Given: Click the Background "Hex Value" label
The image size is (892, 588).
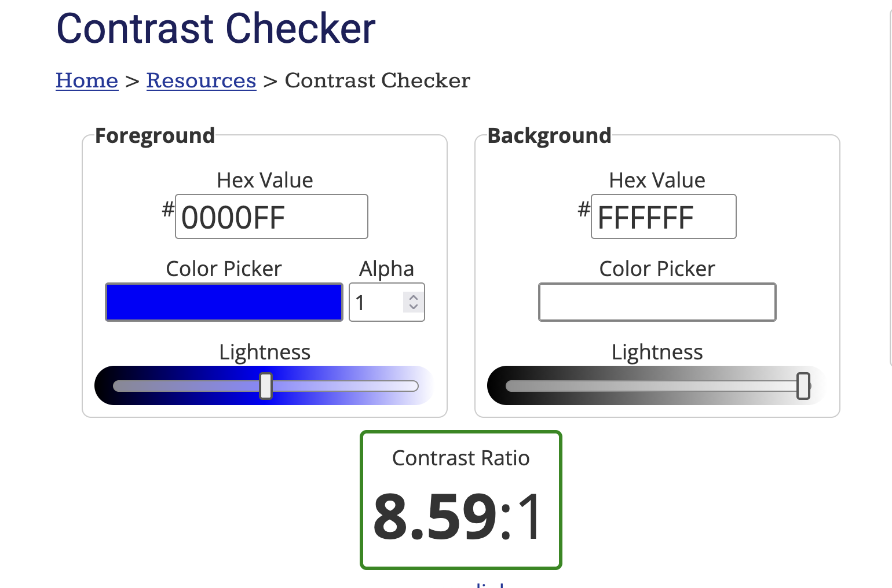Looking at the screenshot, I should tap(657, 181).
